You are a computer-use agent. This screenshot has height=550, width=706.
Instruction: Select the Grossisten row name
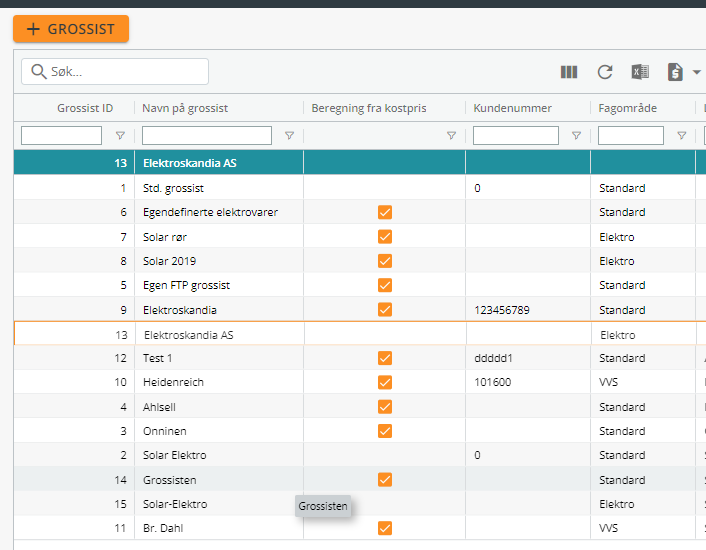click(170, 480)
